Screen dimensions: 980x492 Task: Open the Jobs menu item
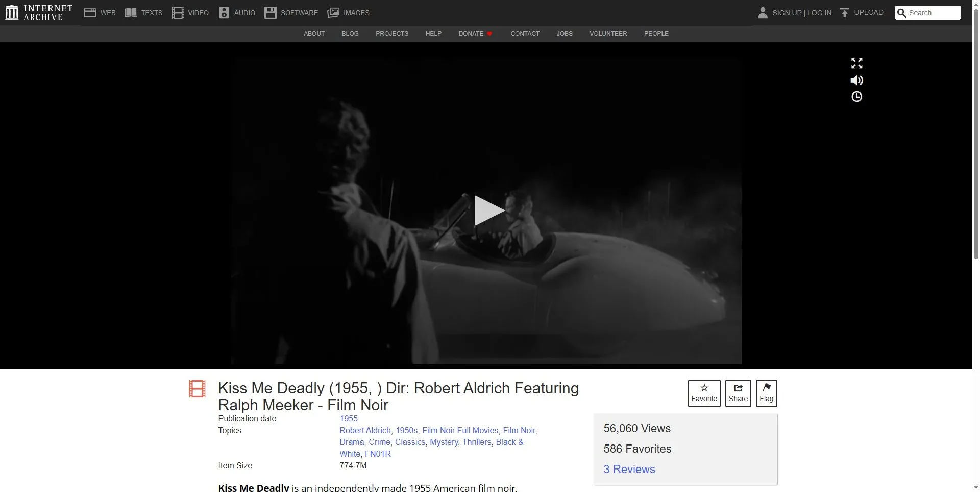tap(565, 34)
